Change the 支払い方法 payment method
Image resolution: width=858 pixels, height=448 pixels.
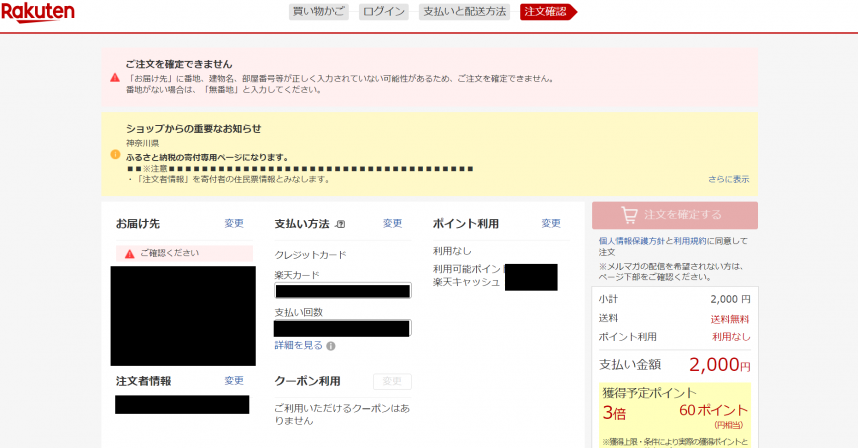point(392,224)
